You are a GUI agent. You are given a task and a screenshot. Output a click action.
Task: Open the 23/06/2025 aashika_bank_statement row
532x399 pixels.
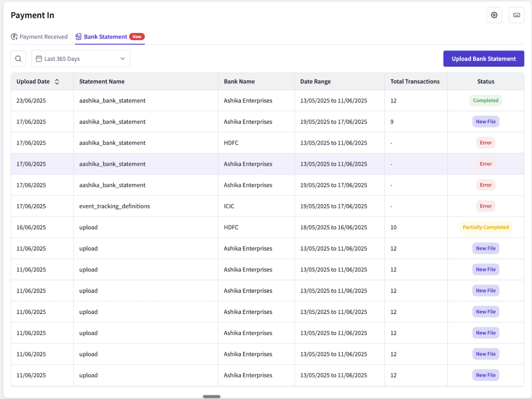[x=112, y=101]
